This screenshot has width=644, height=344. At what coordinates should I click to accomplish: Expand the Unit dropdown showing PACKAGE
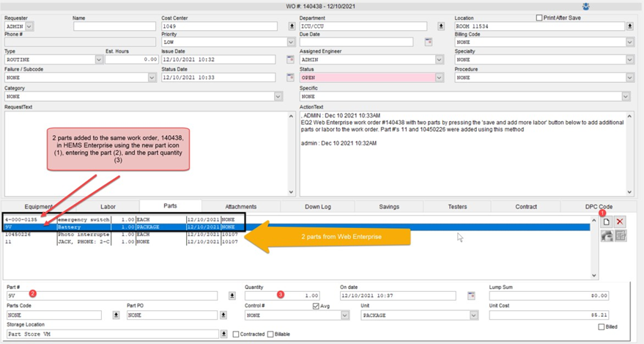click(473, 315)
